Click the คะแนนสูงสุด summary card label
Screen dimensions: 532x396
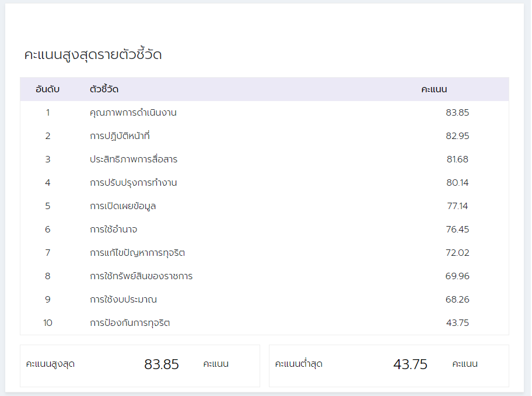tap(50, 364)
